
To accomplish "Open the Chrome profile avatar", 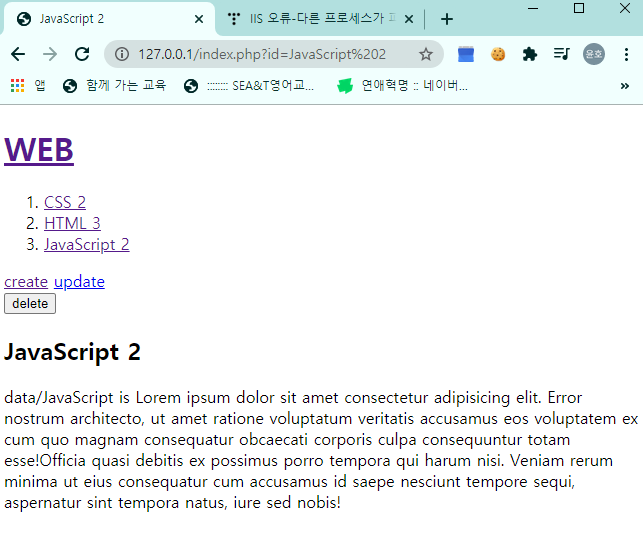I will [594, 54].
